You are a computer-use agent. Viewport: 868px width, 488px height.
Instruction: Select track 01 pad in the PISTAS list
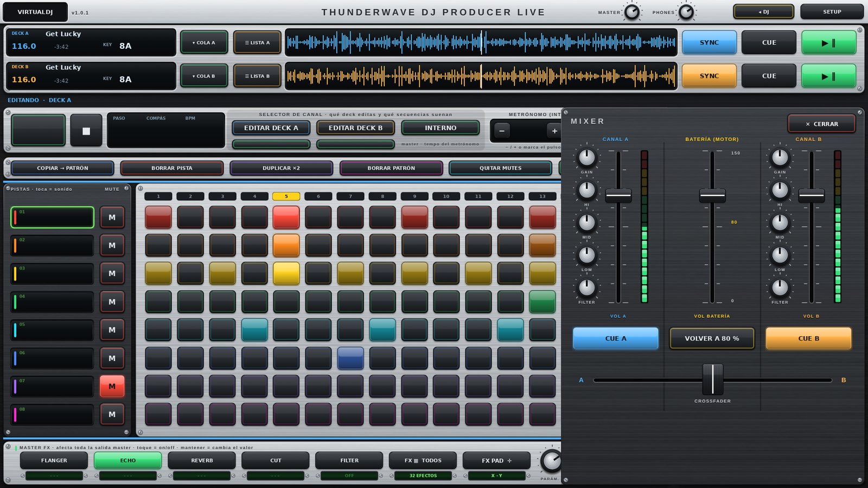[52, 217]
